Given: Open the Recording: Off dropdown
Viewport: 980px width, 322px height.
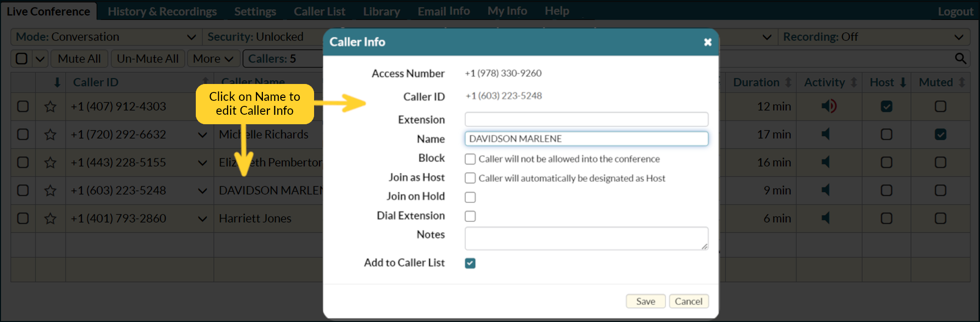Looking at the screenshot, I should [874, 37].
